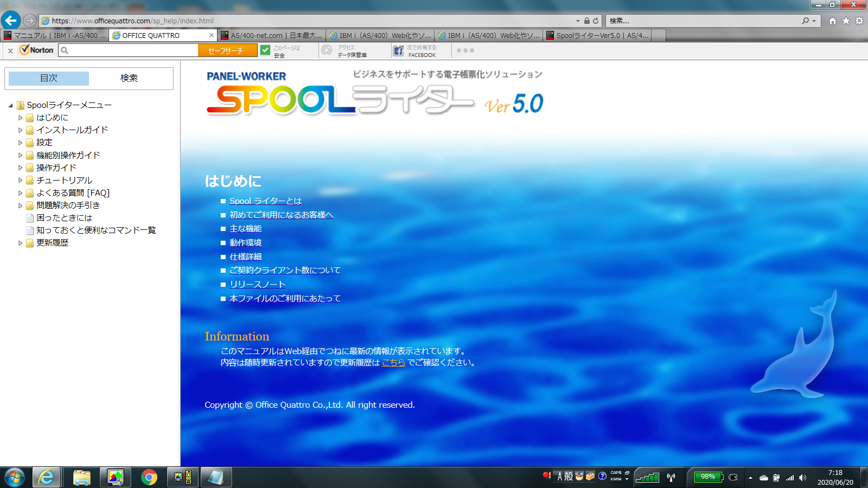This screenshot has height=488, width=868.
Task: Select 困ったときには page in tree
Action: coord(64,218)
